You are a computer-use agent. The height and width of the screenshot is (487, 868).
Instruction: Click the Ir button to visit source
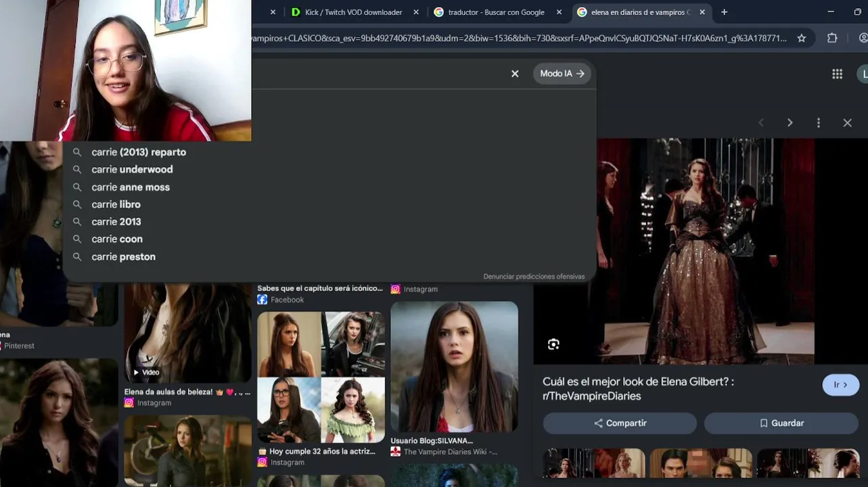[840, 385]
